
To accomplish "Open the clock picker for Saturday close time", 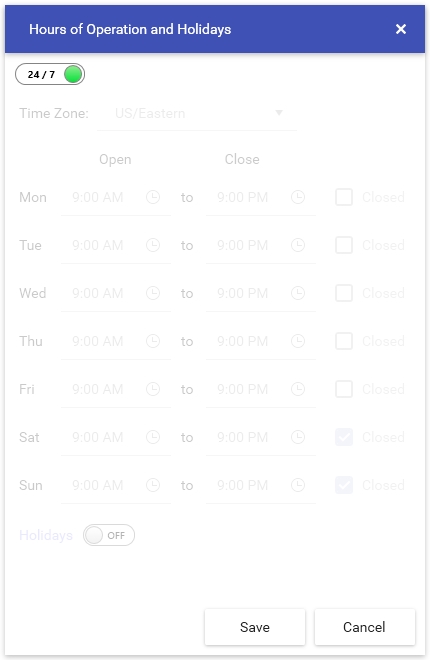I will 298,437.
